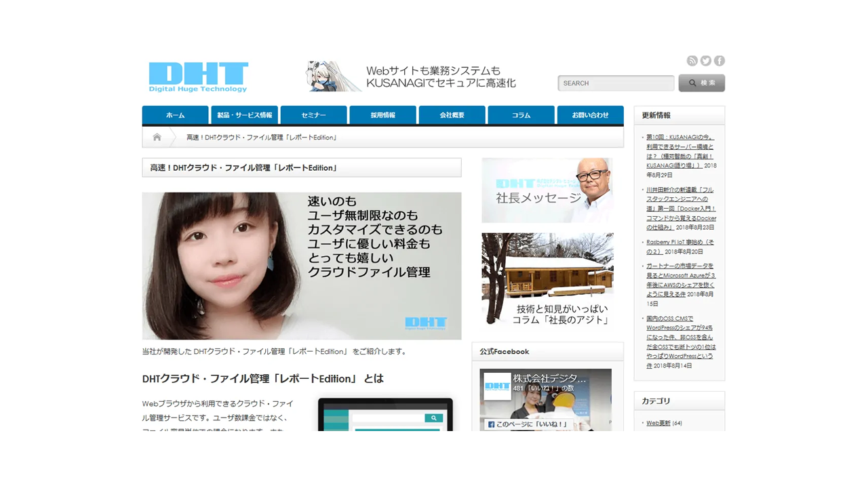Open the Rasberry Pi IoT article link
This screenshot has width=868, height=488.
[679, 247]
